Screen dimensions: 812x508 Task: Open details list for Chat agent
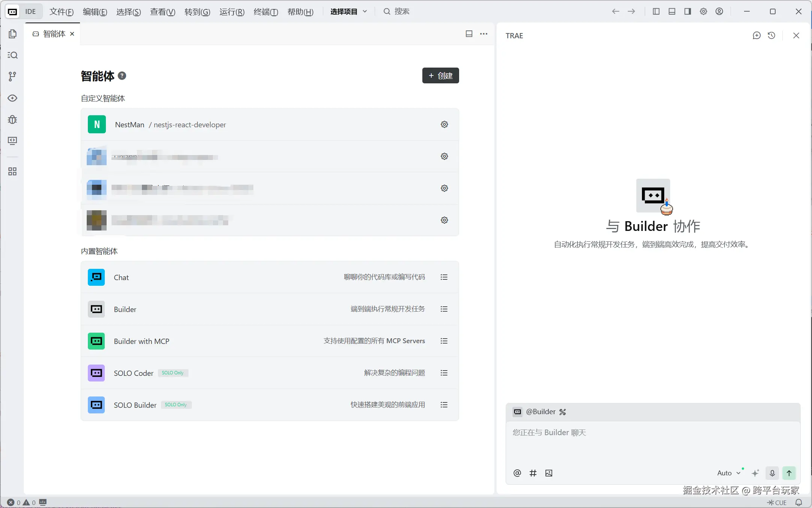444,277
